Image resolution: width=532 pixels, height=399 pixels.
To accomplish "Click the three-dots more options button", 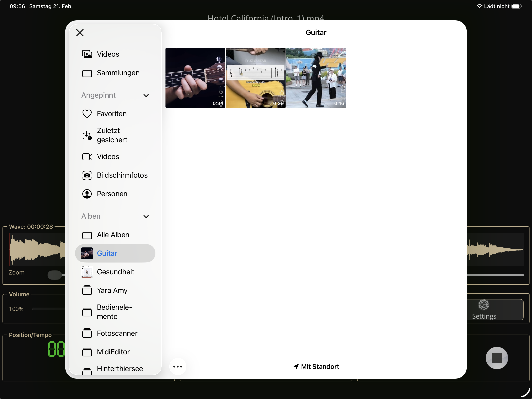I will (x=177, y=367).
